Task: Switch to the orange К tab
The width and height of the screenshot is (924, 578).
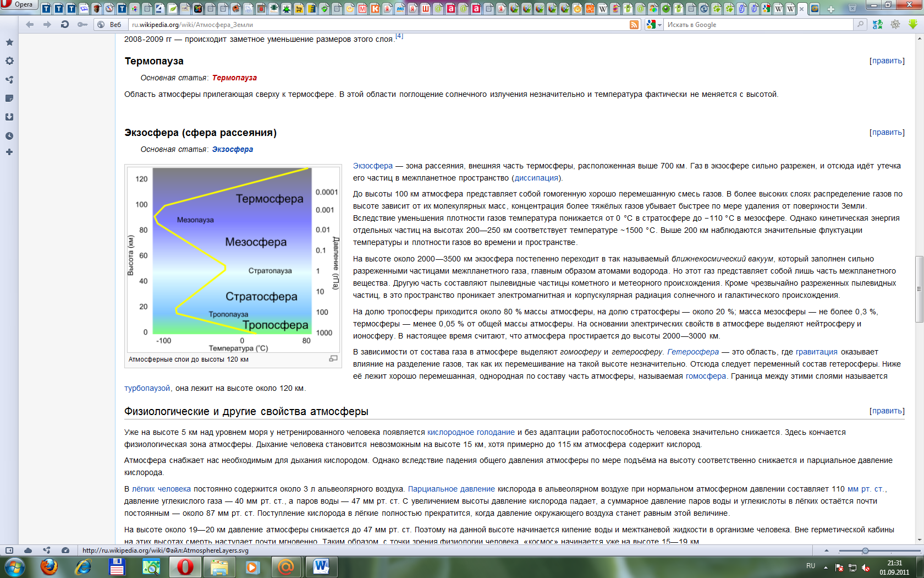Action: coord(375,9)
